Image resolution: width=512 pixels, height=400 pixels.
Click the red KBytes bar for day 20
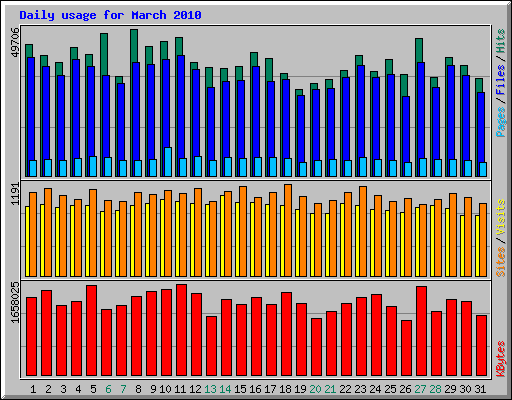[x=317, y=347]
